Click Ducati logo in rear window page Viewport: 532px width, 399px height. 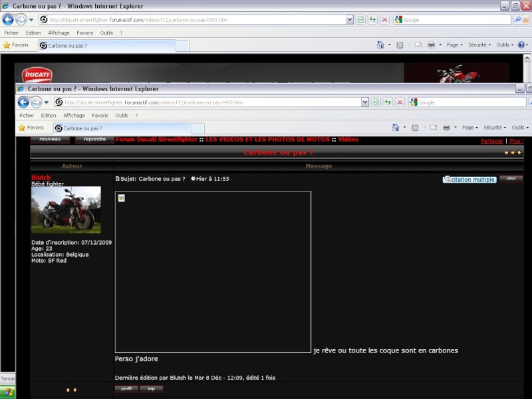pyautogui.click(x=37, y=74)
